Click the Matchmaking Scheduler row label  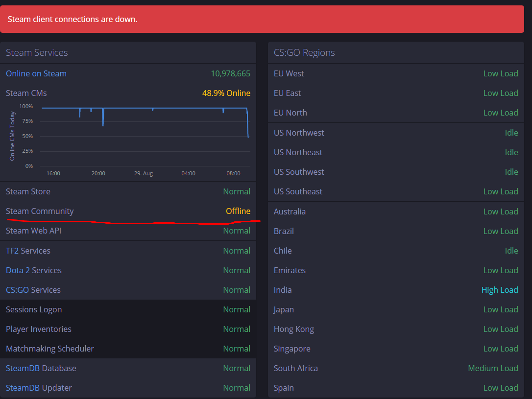[x=49, y=349]
